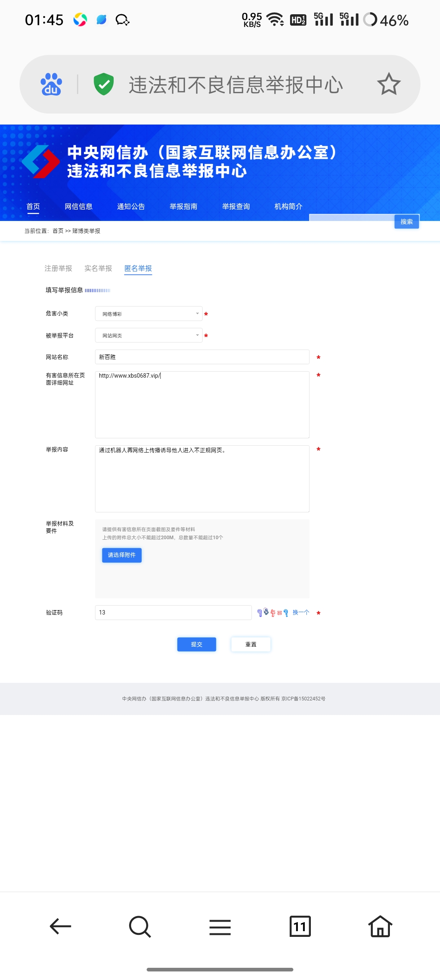The width and height of the screenshot is (440, 980).
Task: Select the 匿名举报 tab
Action: pos(138,268)
